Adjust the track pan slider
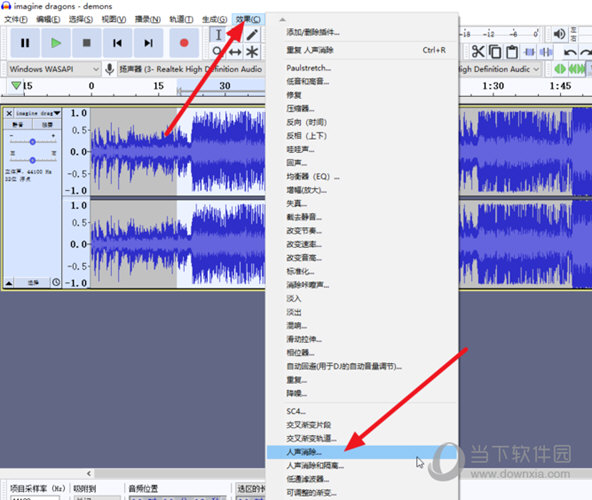 [32, 160]
